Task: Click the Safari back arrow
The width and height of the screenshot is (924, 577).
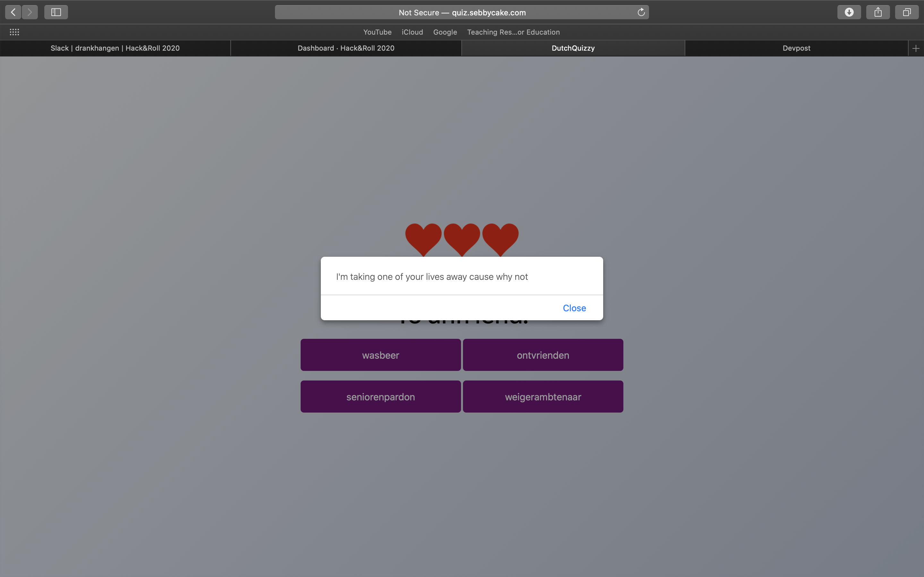Action: click(13, 12)
